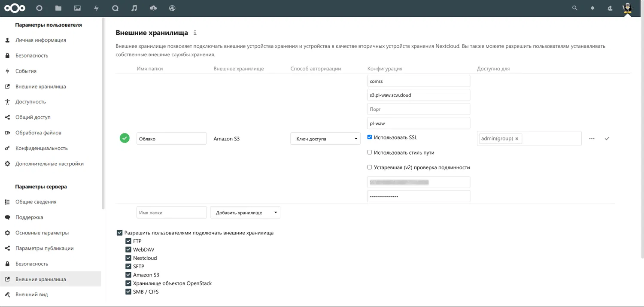Image resolution: width=644 pixels, height=307 pixels.
Task: Click the Contacts menu icon
Action: (610, 8)
